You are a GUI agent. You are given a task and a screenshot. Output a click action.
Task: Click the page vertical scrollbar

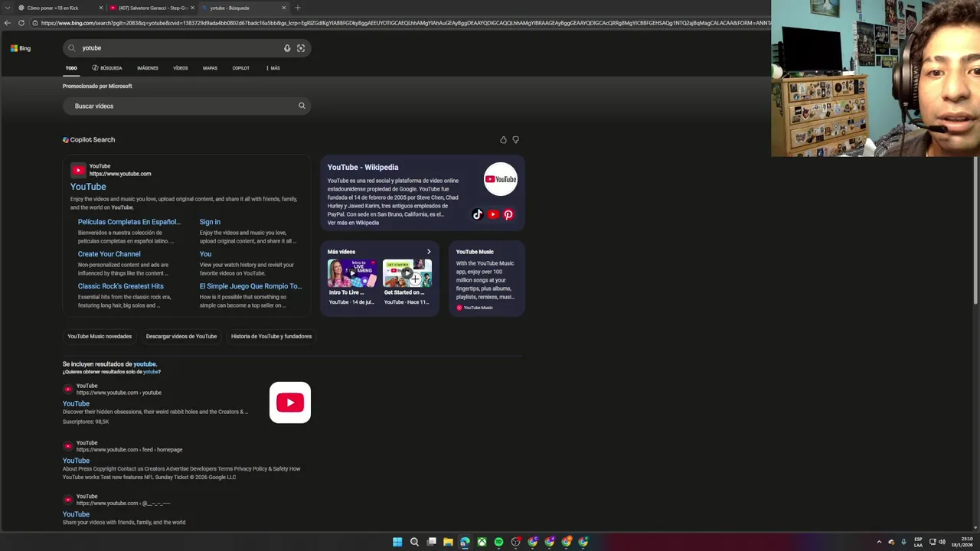click(x=975, y=230)
